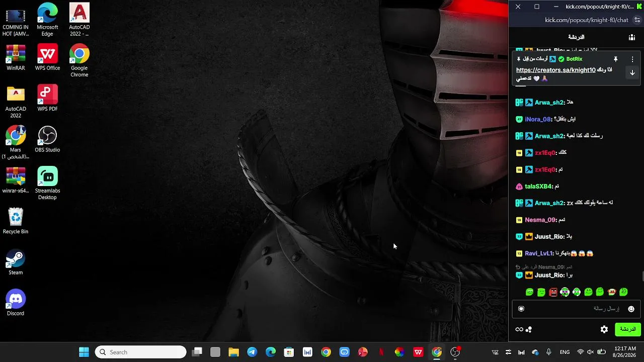Click the reply reference to Nesma_09
This screenshot has width=644, height=362.
pyautogui.click(x=544, y=267)
